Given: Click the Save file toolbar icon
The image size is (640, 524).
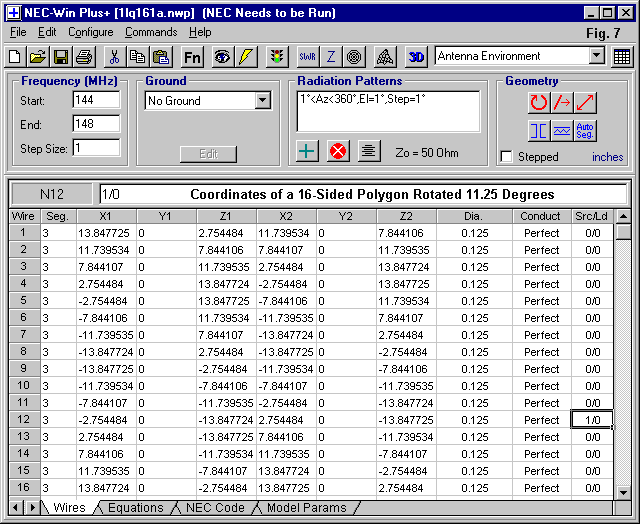Looking at the screenshot, I should [61, 57].
